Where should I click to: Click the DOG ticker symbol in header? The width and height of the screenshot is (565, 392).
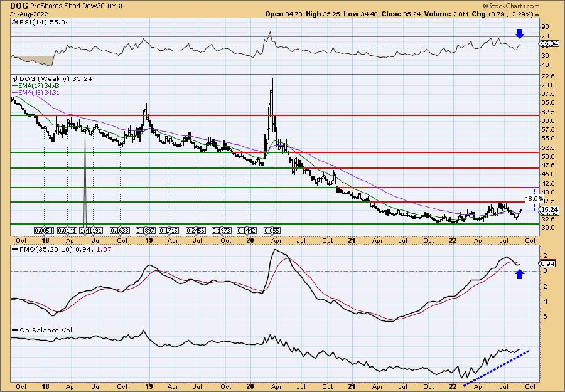point(18,6)
